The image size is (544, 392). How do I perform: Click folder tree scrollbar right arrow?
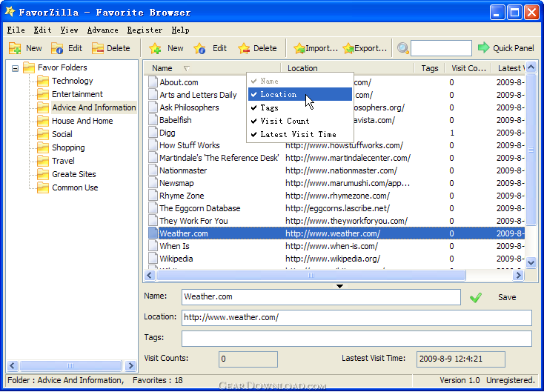click(130, 365)
